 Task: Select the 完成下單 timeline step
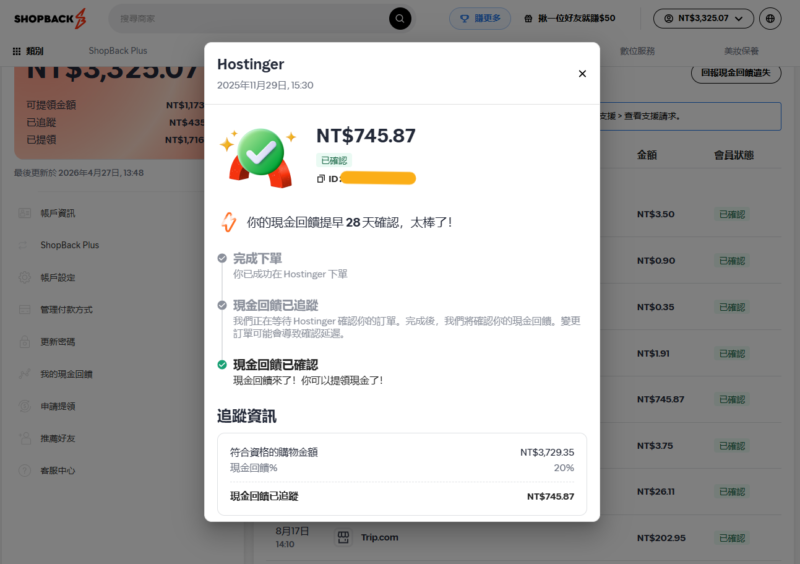pos(257,258)
